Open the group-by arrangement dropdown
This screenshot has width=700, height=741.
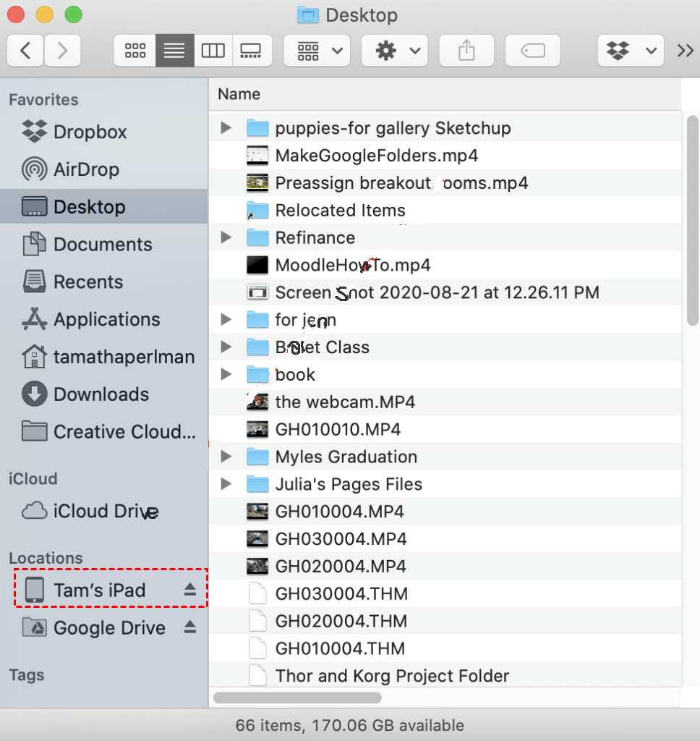[x=317, y=51]
